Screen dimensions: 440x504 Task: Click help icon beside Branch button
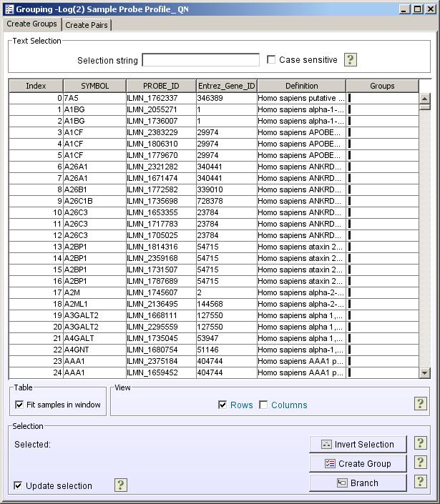tap(420, 482)
